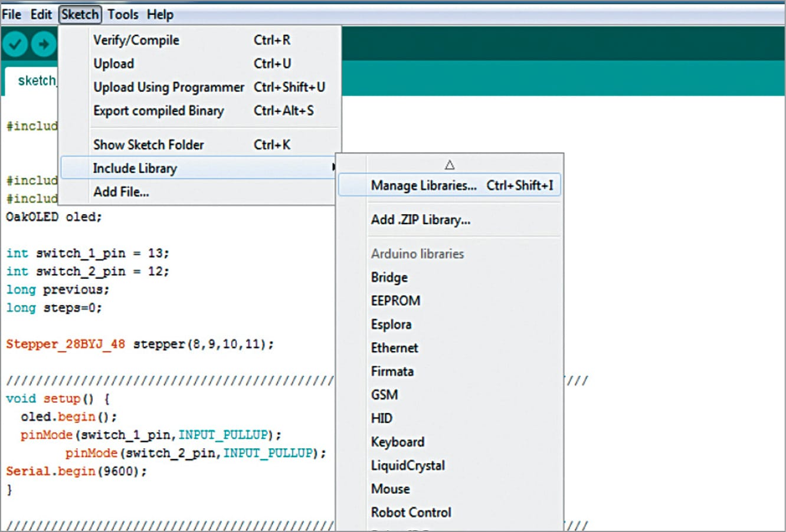
Task: Open Manage Libraries...
Action: coord(424,185)
